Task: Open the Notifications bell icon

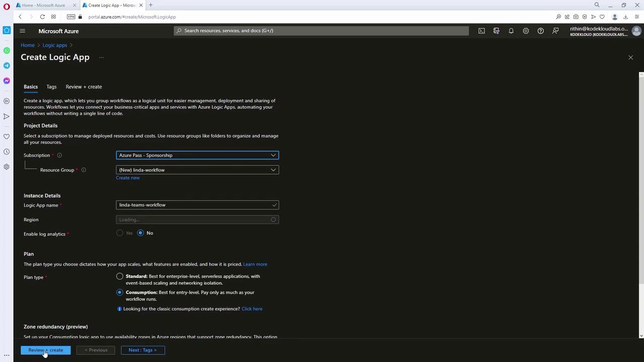Action: click(x=511, y=31)
